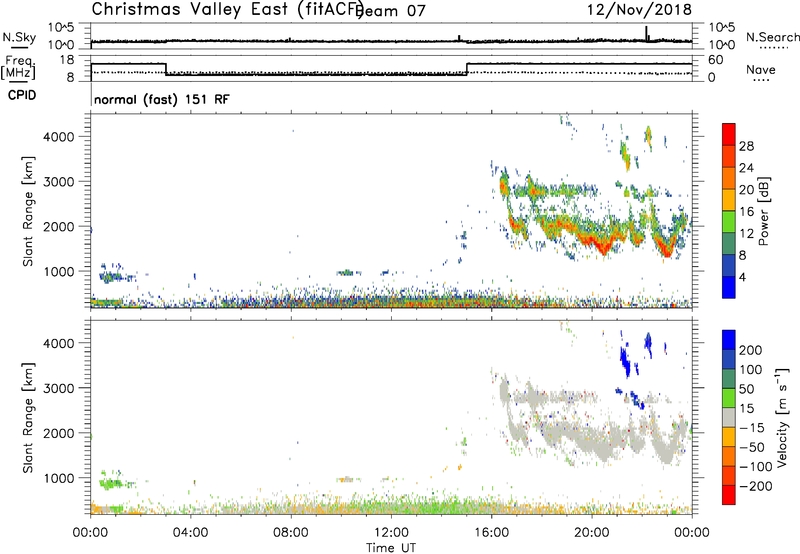Click the red bottom of the velocity colorbar
Image resolution: width=800 pixels, height=554 pixels.
click(729, 495)
